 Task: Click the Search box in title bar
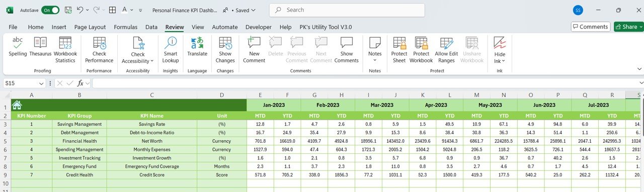[347, 10]
